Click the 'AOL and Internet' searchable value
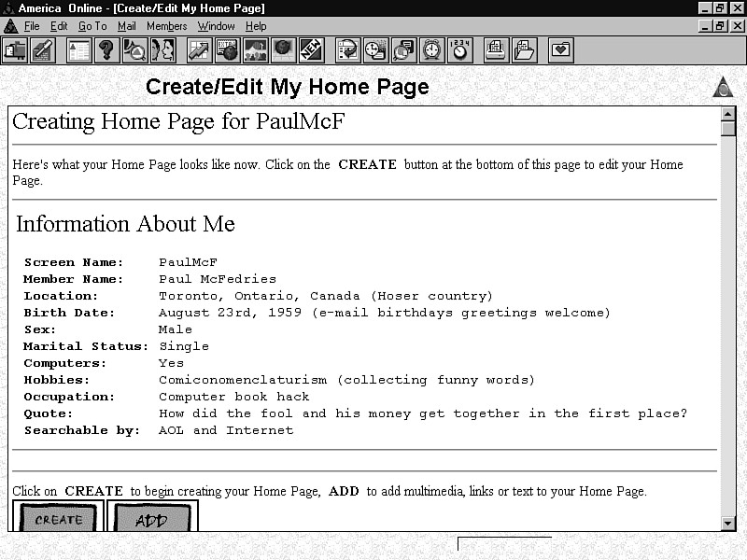This screenshot has height=560, width=747. pos(226,430)
